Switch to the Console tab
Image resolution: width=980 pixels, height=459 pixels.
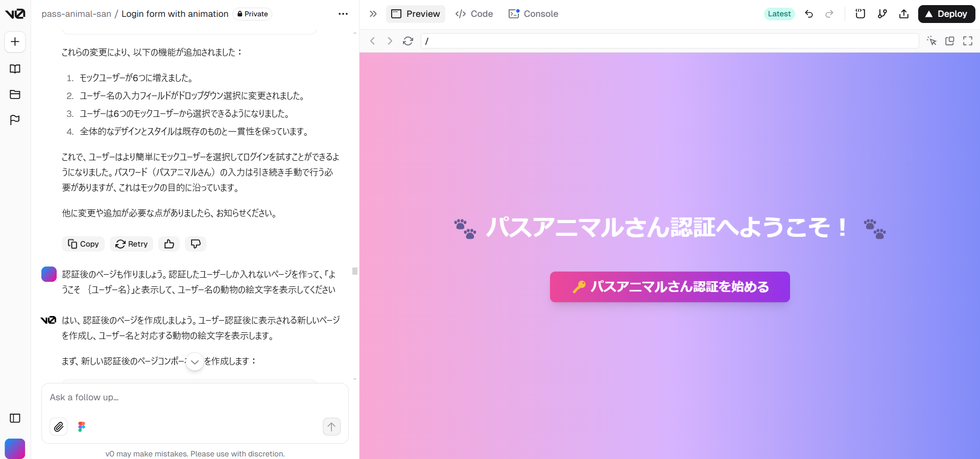[x=533, y=14]
